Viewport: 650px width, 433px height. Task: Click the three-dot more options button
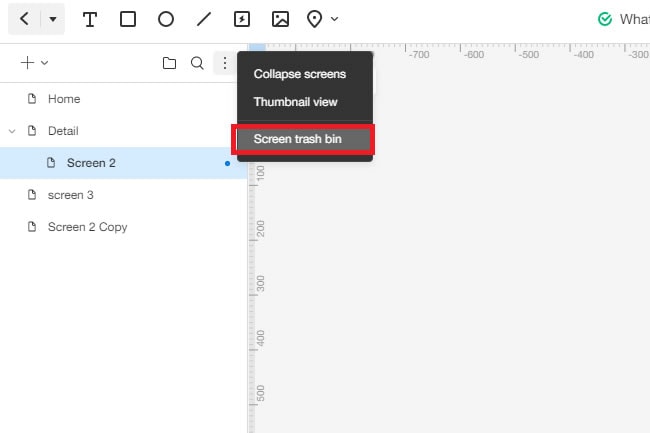225,63
